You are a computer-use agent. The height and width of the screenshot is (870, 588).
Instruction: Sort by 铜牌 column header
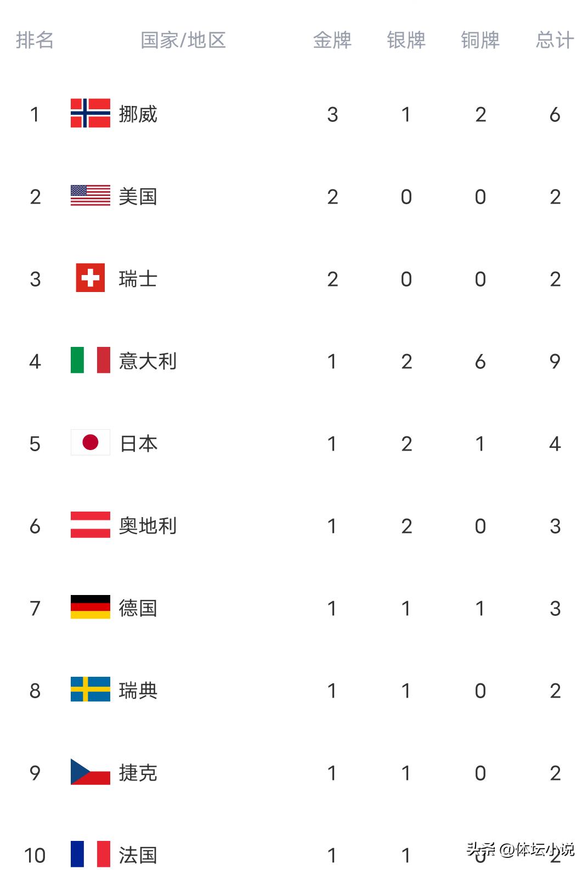tap(480, 40)
